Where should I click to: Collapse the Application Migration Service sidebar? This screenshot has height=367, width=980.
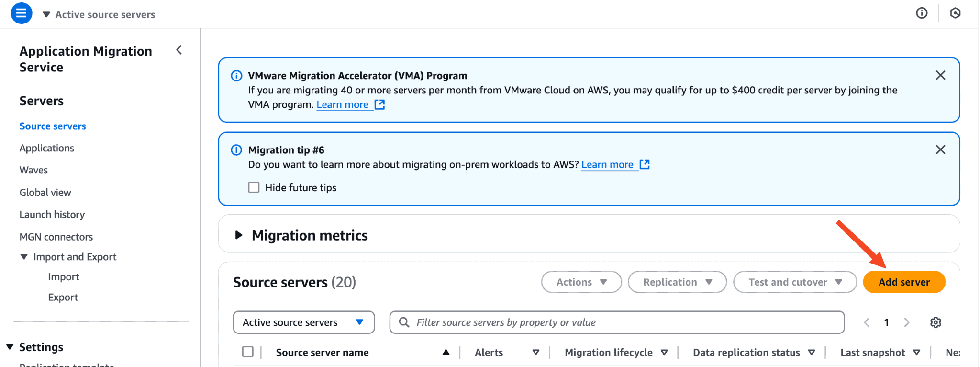pos(179,50)
